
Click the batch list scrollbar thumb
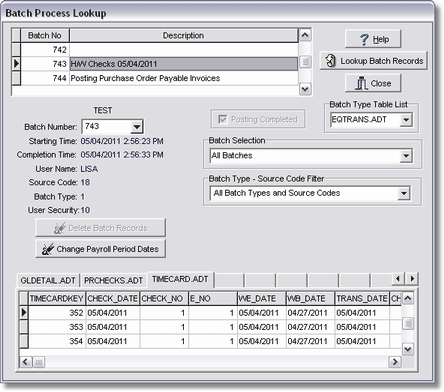(x=305, y=62)
